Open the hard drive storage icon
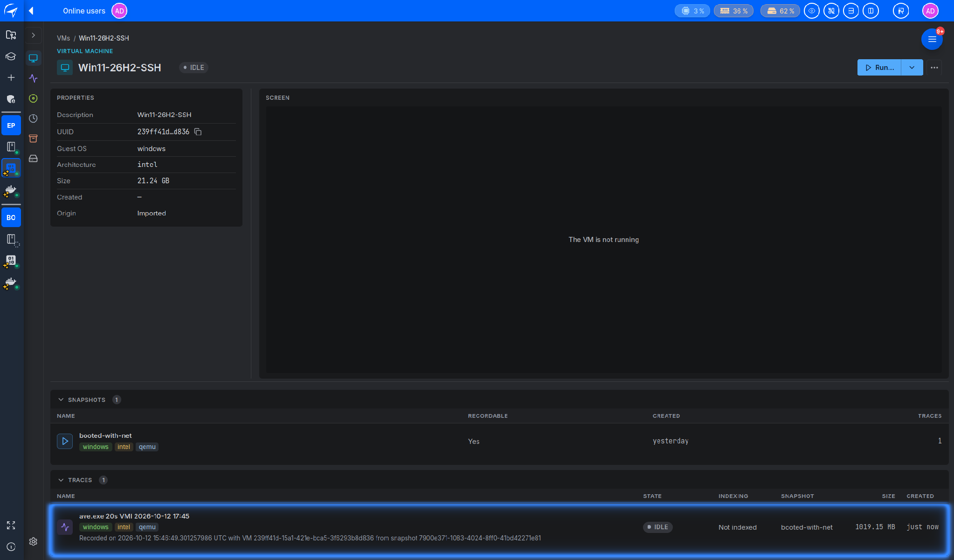Viewport: 954px width, 560px height. click(33, 159)
